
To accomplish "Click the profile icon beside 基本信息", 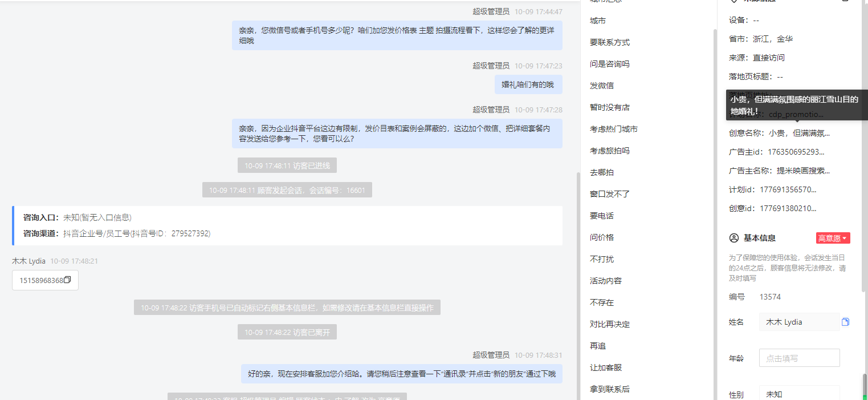I will point(733,238).
